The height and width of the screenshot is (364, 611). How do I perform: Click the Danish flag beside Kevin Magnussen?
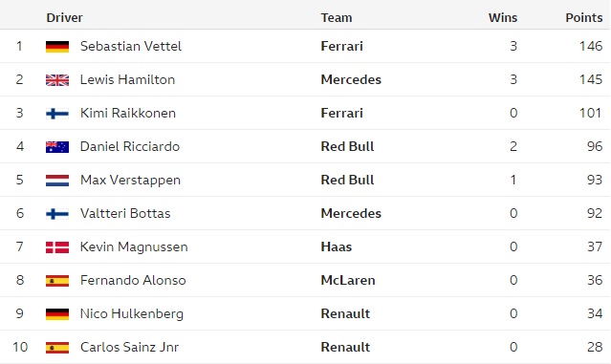point(57,247)
